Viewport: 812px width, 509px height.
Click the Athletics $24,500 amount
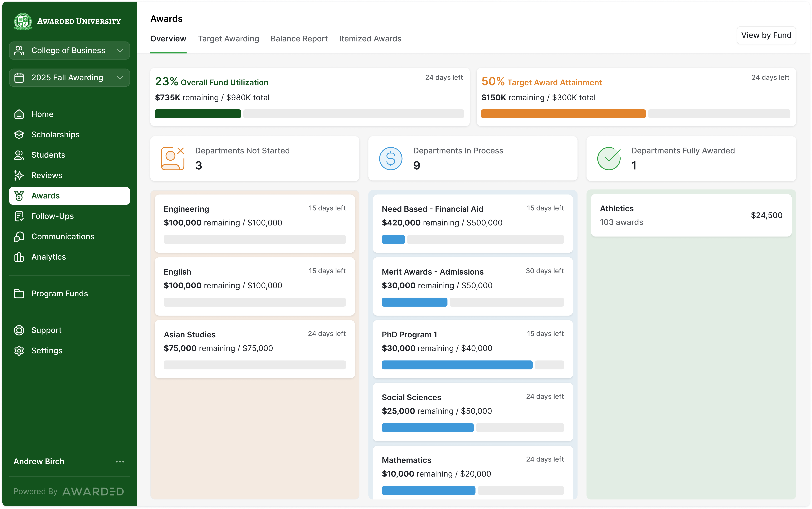(766, 215)
